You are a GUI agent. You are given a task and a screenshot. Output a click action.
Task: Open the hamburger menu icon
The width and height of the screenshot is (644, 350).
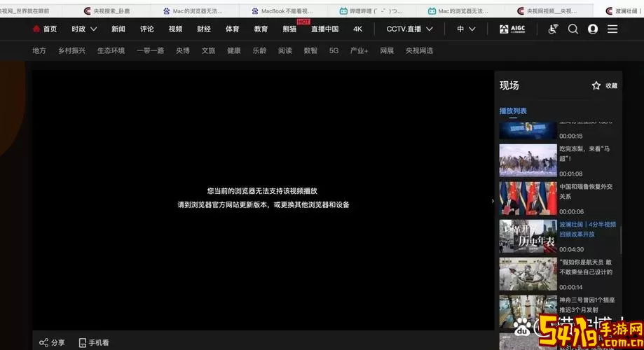click(612, 29)
